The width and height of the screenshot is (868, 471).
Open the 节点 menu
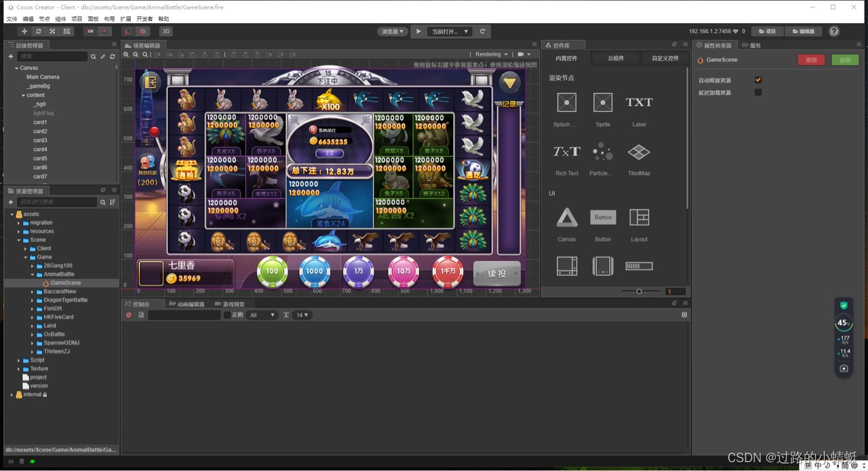pyautogui.click(x=44, y=19)
